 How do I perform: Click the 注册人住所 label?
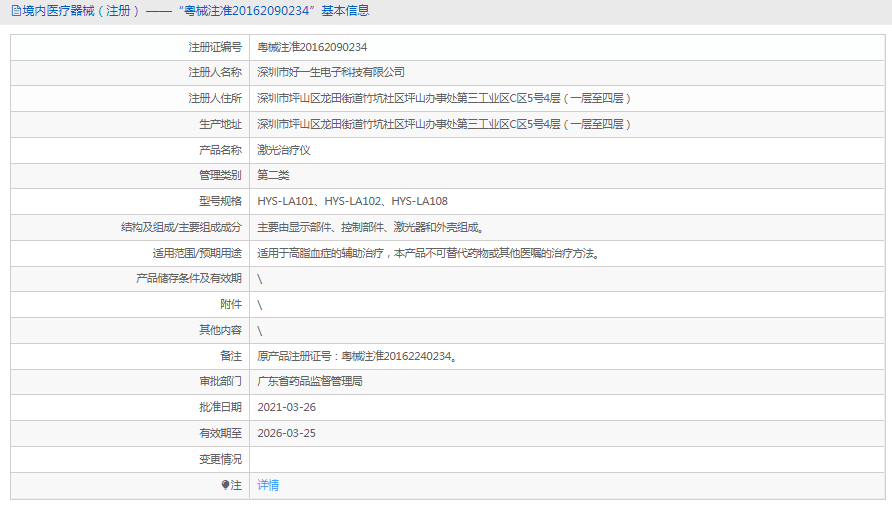coord(215,98)
